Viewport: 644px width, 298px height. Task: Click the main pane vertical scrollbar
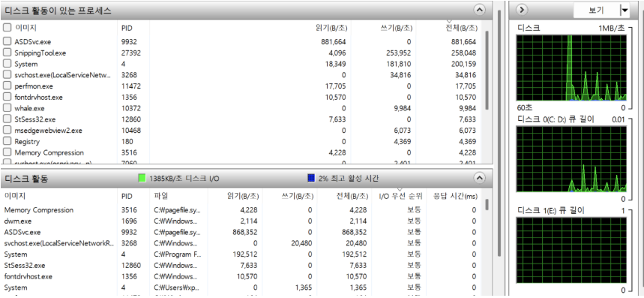[x=499, y=132]
